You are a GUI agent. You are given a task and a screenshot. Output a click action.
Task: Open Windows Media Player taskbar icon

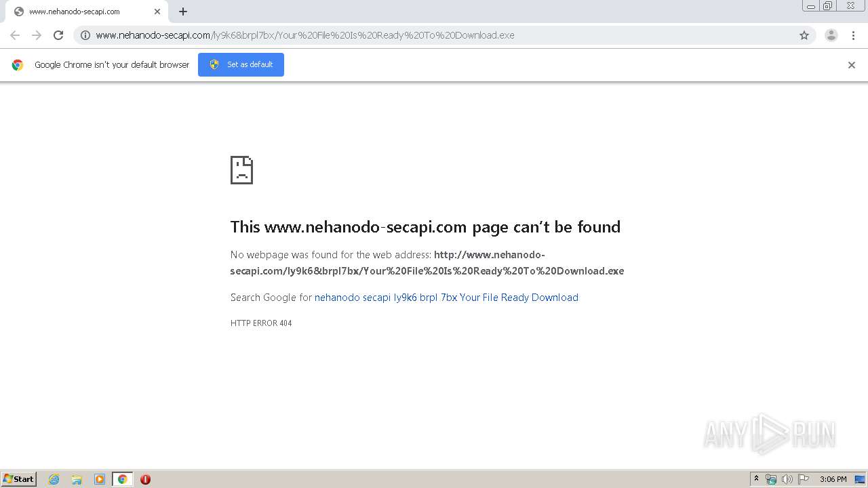pyautogui.click(x=100, y=479)
